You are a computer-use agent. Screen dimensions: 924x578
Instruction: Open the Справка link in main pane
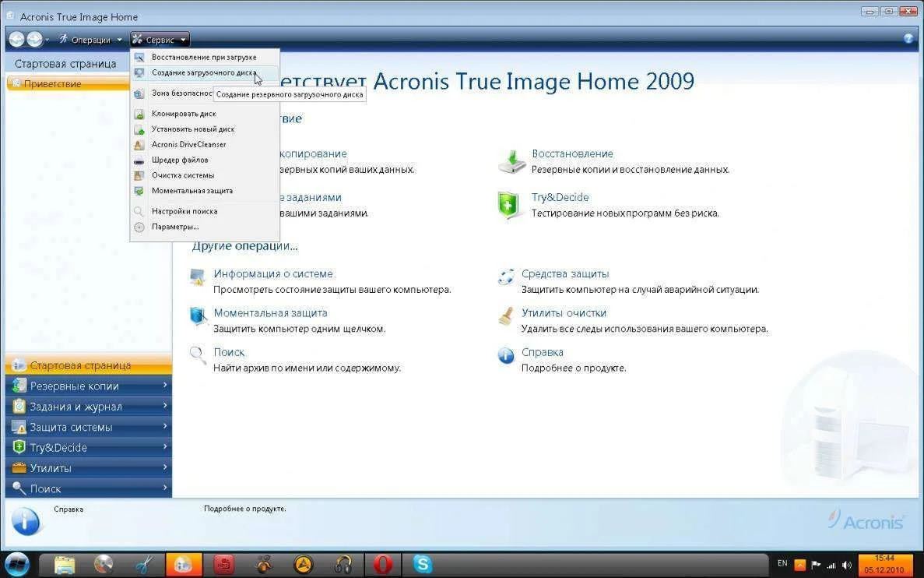[542, 351]
